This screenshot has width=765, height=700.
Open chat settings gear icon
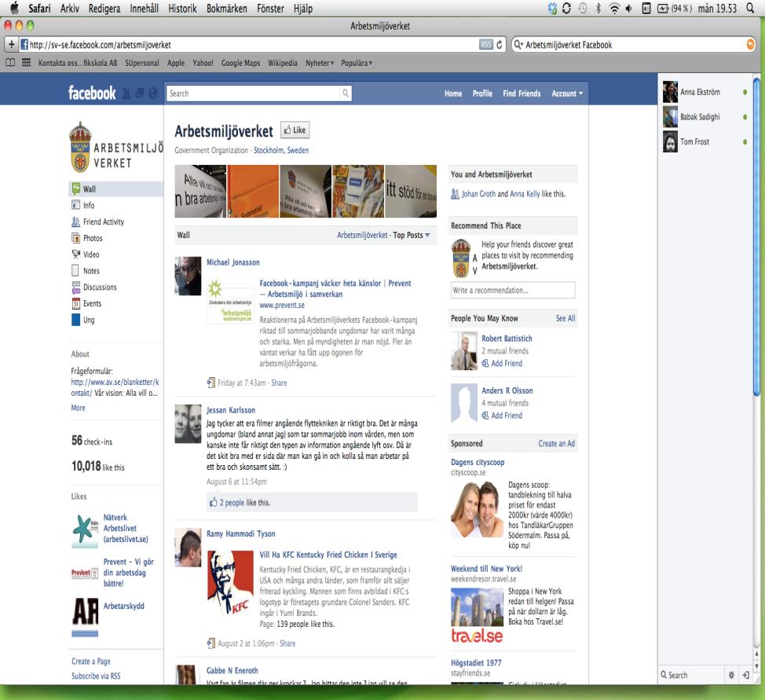tap(731, 675)
